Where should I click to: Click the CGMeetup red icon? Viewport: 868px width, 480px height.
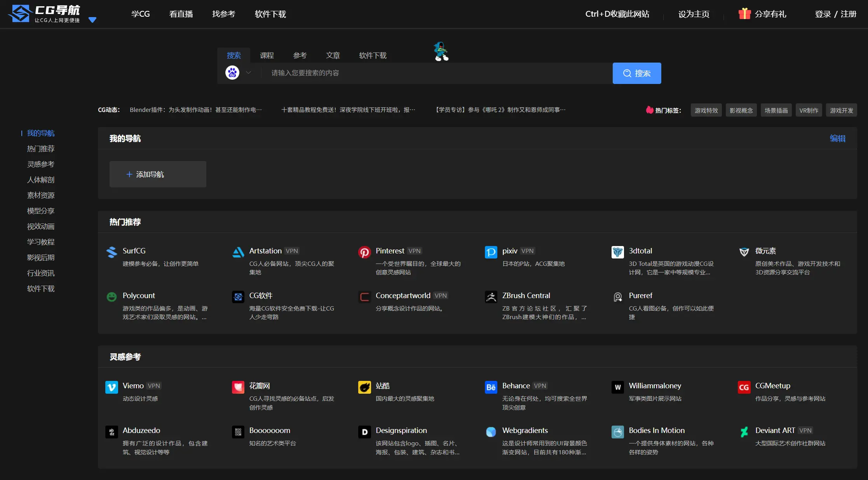(x=744, y=387)
